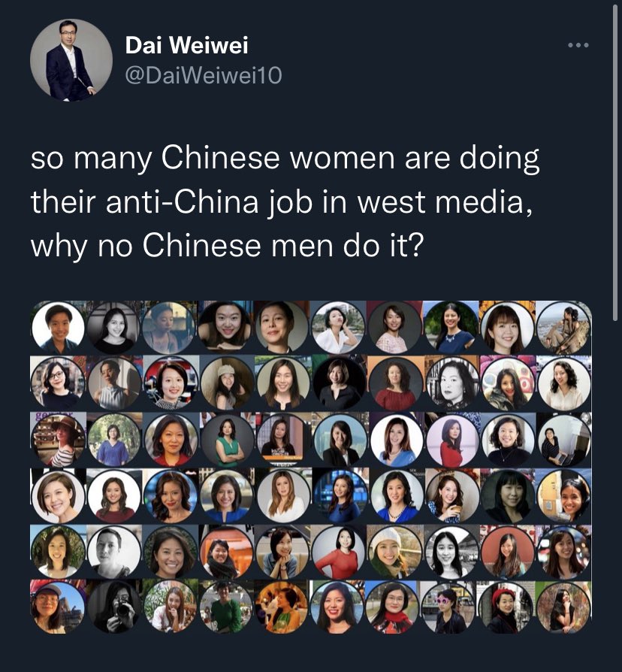Click the portrait wearing a white beanie hat

pyautogui.click(x=395, y=552)
